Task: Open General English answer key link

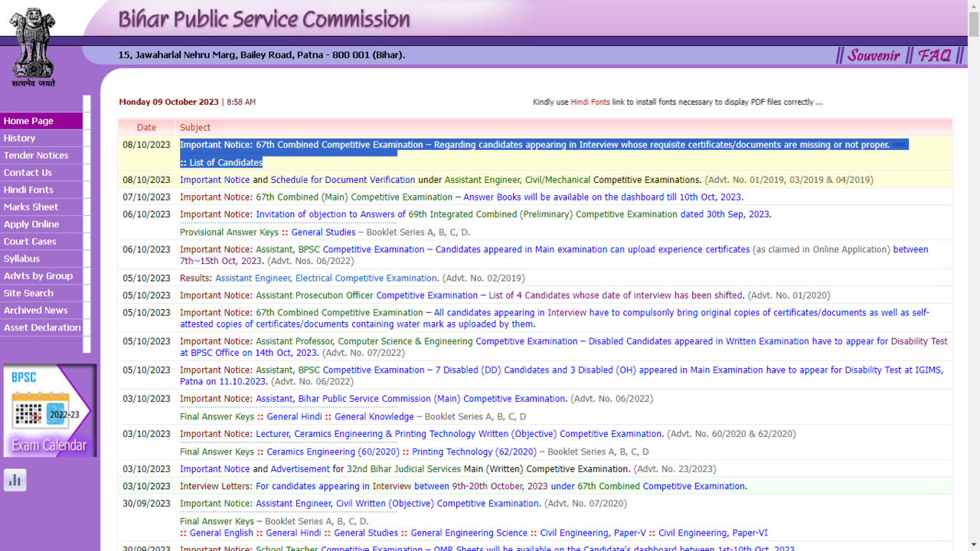Action: 221,533
